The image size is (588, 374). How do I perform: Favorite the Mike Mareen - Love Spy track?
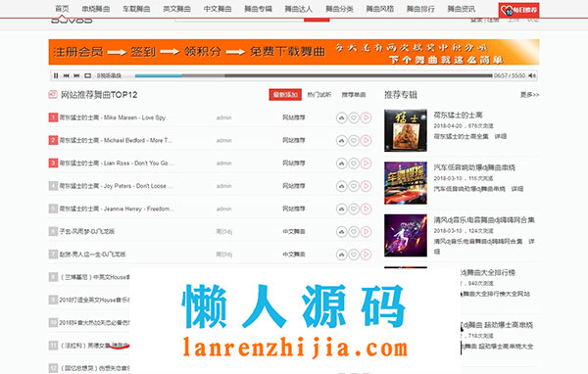tap(354, 117)
